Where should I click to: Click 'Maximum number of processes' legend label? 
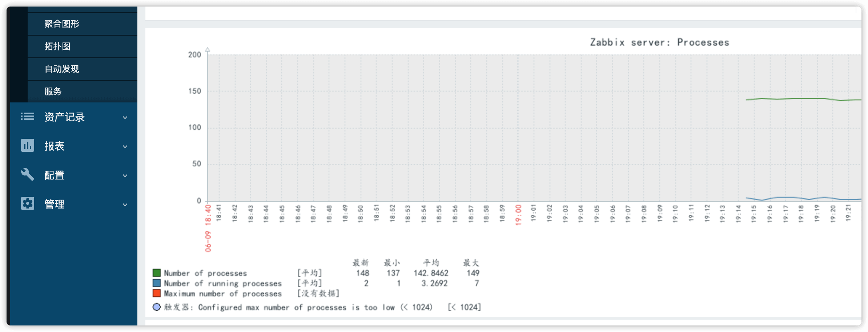click(x=223, y=293)
